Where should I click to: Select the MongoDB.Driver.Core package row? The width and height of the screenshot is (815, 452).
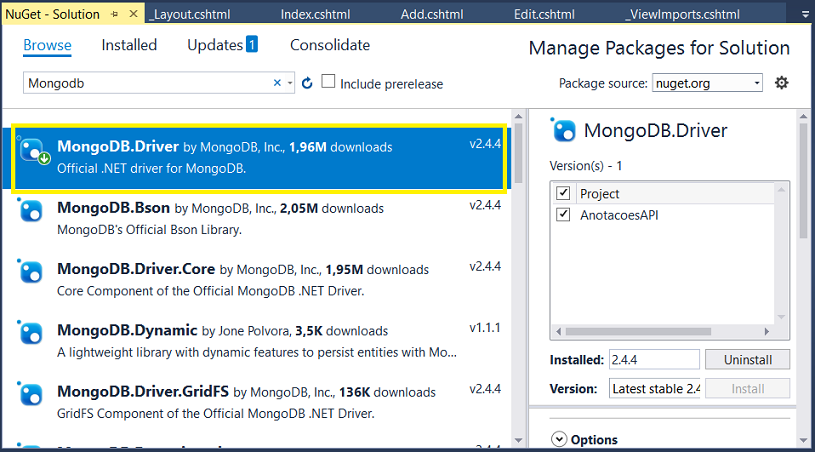pyautogui.click(x=258, y=280)
